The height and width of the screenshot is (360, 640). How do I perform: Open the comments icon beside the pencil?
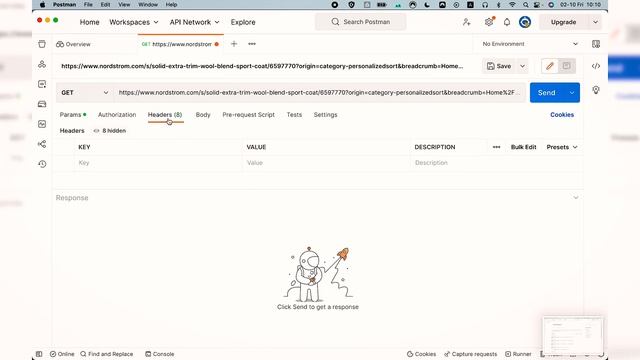click(x=567, y=66)
